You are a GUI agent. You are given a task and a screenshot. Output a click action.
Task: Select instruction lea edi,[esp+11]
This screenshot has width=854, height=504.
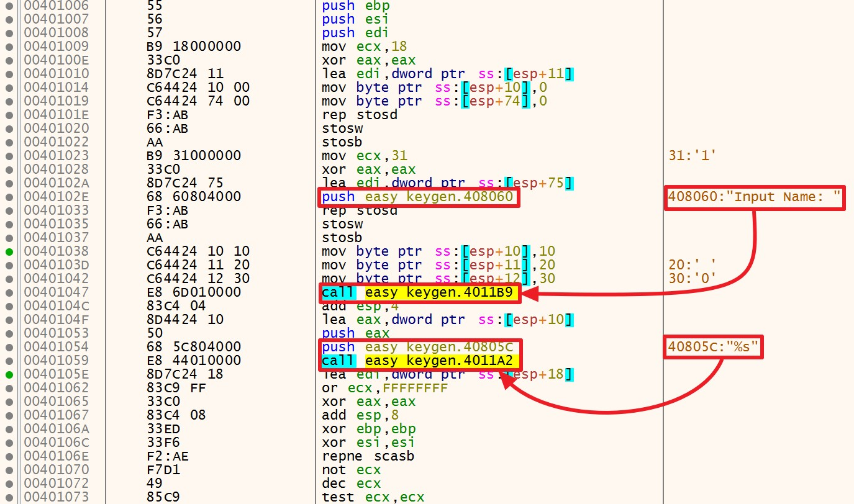point(448,74)
